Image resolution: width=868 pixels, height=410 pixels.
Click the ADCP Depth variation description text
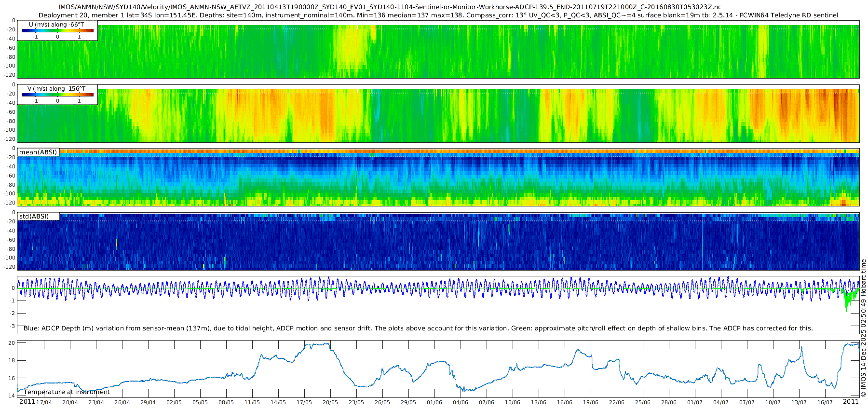pyautogui.click(x=418, y=328)
